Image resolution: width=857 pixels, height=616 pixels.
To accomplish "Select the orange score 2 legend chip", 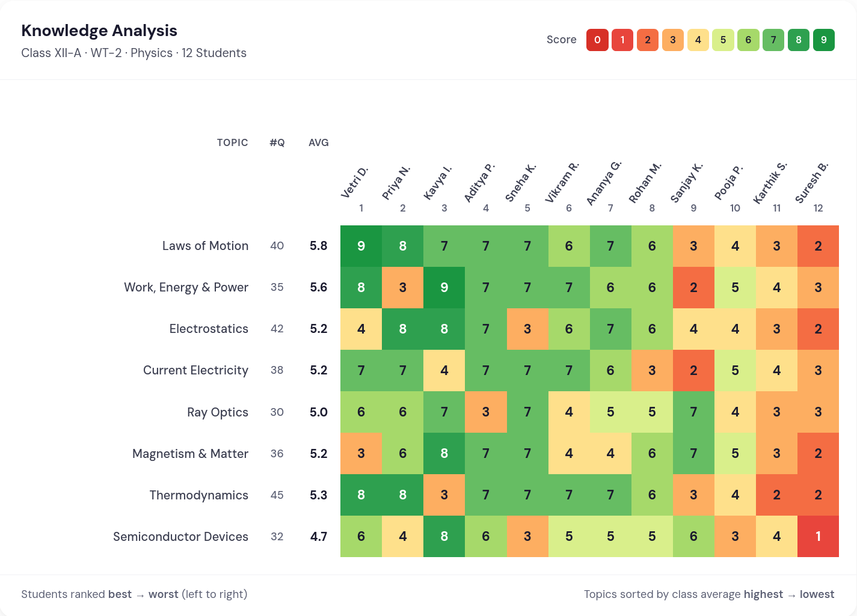I will pyautogui.click(x=648, y=40).
